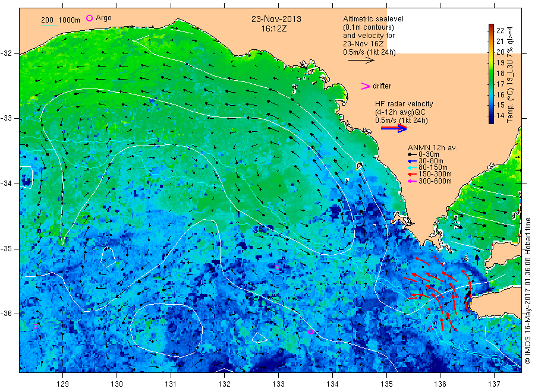Click the 20 label on temperature colorbar
Viewport: 535px width, 392px height.
[500, 52]
